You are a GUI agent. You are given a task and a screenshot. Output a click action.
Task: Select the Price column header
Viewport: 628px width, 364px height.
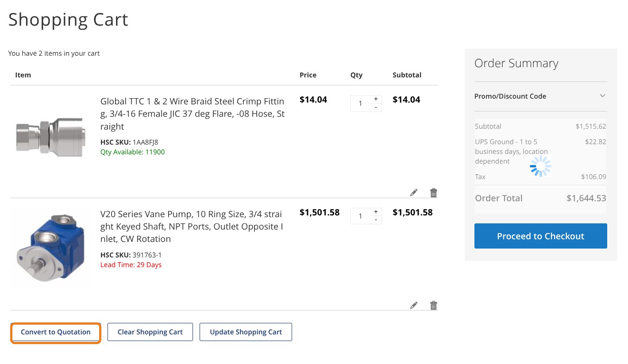point(308,75)
